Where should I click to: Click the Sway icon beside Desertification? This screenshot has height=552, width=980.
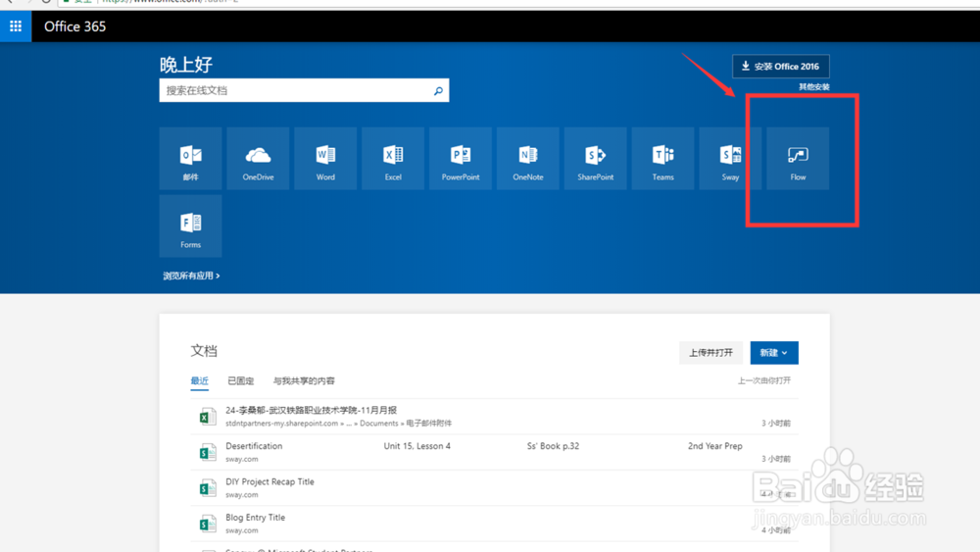(x=208, y=452)
